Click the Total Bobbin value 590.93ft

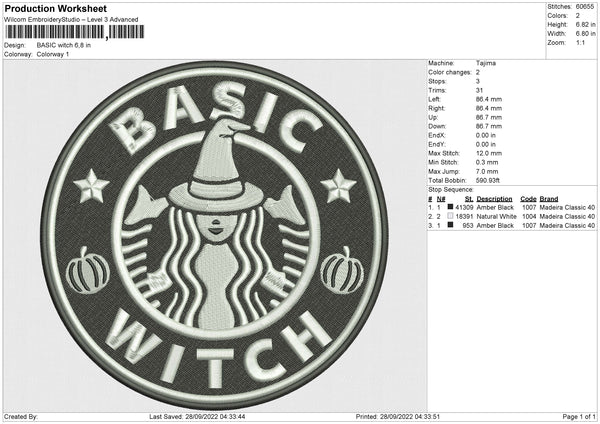488,180
